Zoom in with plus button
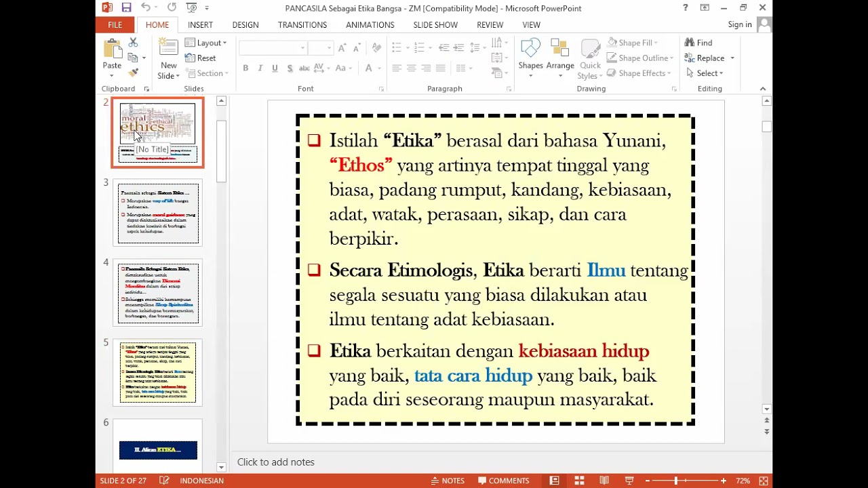This screenshot has width=868, height=488. click(724, 481)
